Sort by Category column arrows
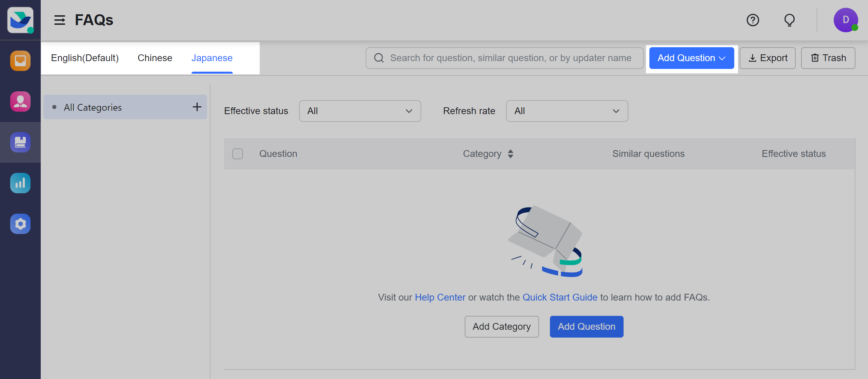868x379 pixels. tap(510, 154)
